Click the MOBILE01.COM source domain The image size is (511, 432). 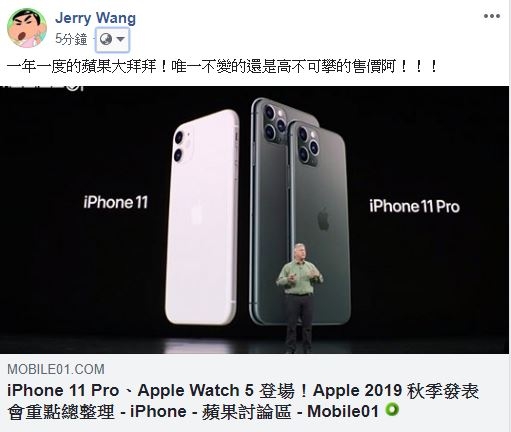[x=56, y=369]
